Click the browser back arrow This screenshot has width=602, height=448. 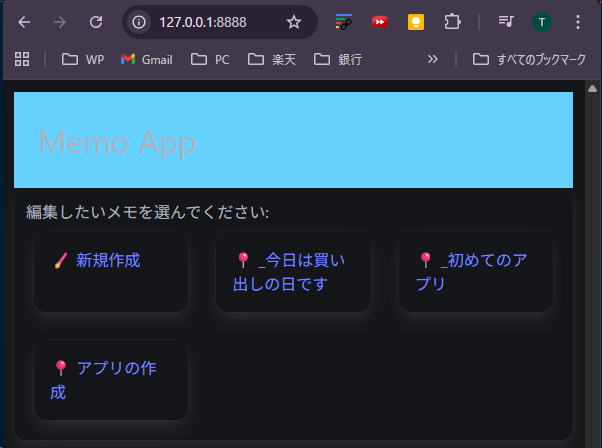pyautogui.click(x=24, y=22)
